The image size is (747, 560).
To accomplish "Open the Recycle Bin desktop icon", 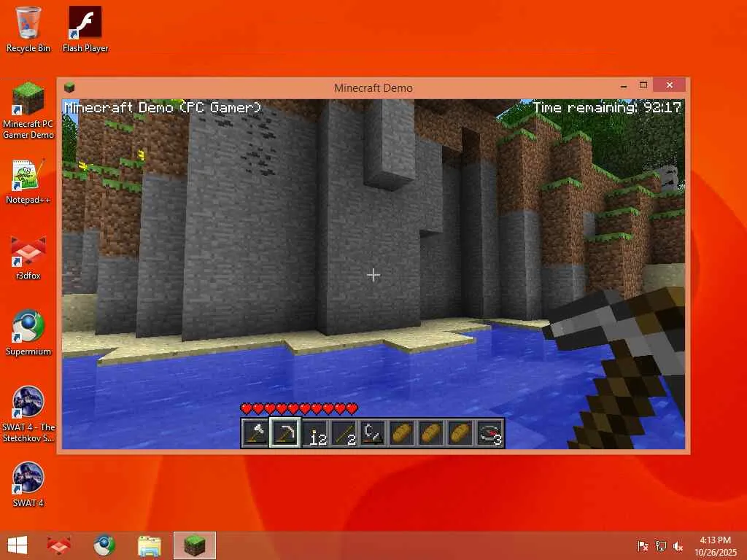I will 28,29.
